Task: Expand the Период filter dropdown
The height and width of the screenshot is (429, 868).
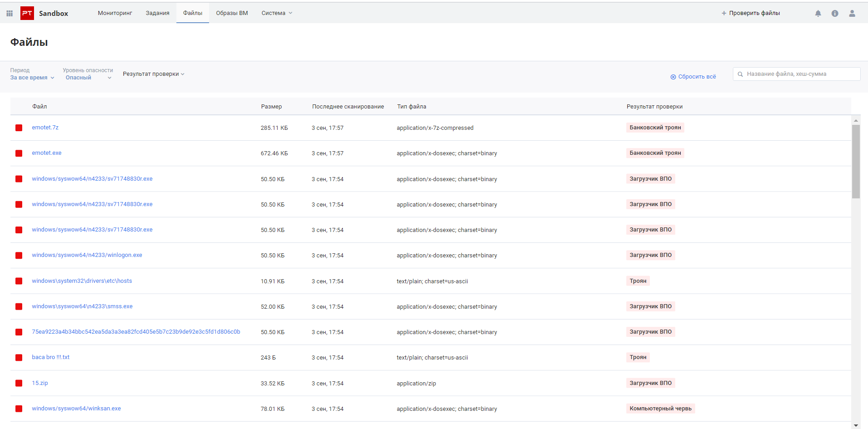Action: pyautogui.click(x=32, y=78)
